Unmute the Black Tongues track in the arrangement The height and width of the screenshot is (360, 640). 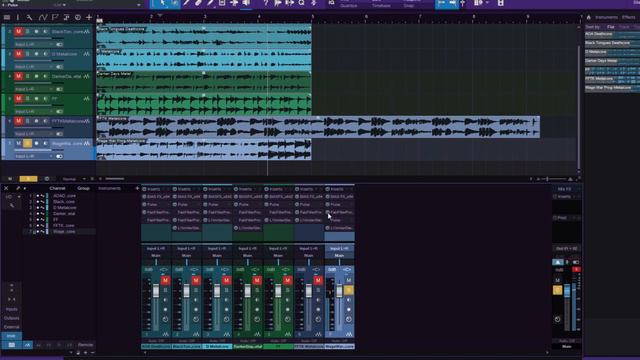point(18,31)
